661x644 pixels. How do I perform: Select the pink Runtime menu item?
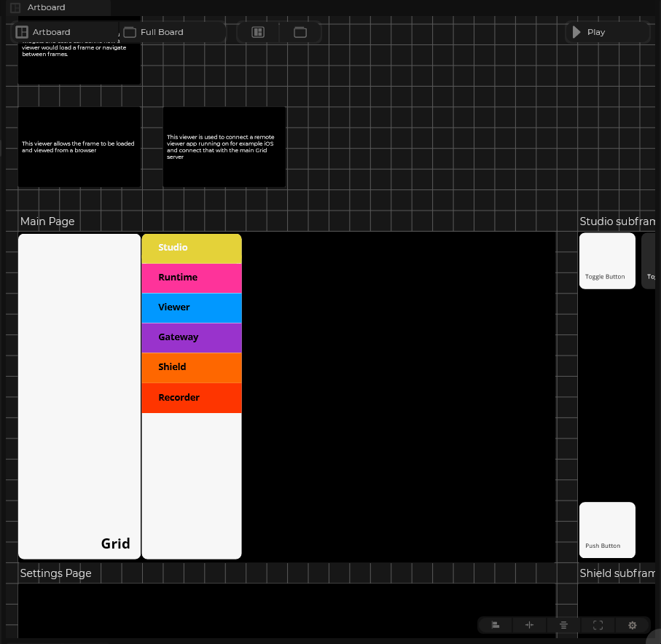[192, 278]
